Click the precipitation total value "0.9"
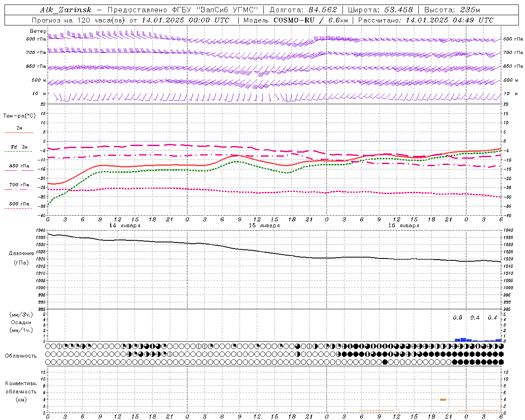525x420 pixels. pos(458,318)
